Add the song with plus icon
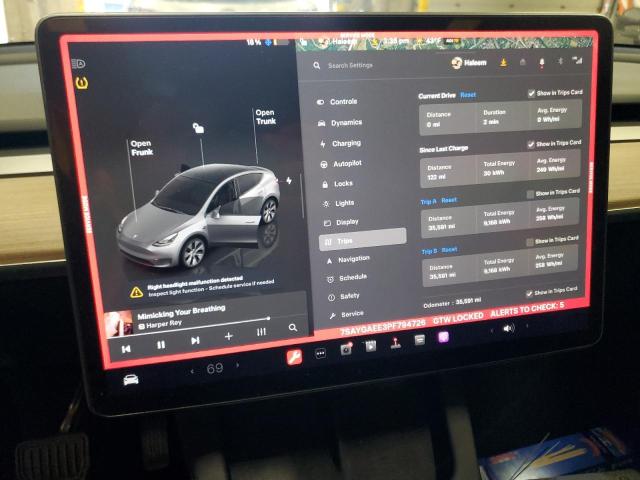The width and height of the screenshot is (640, 480). click(x=229, y=336)
